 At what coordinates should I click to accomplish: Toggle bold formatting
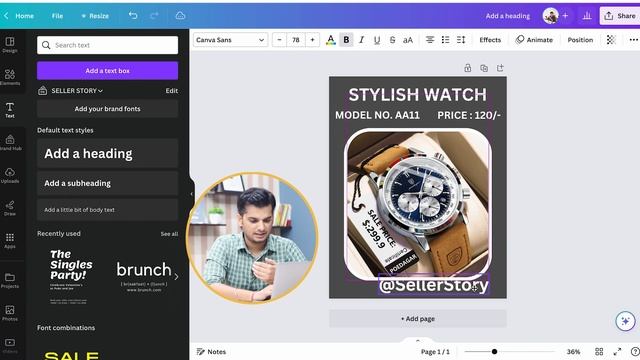346,40
